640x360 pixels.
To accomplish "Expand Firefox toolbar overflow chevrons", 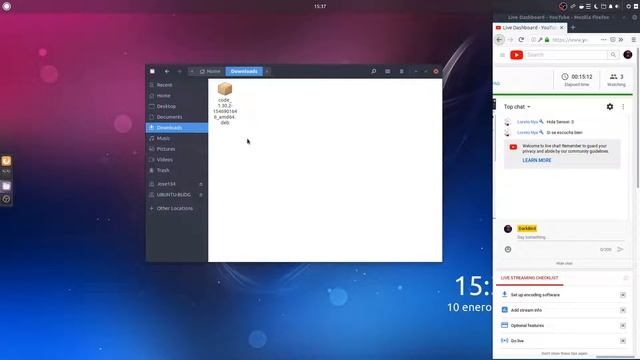I will pos(621,40).
